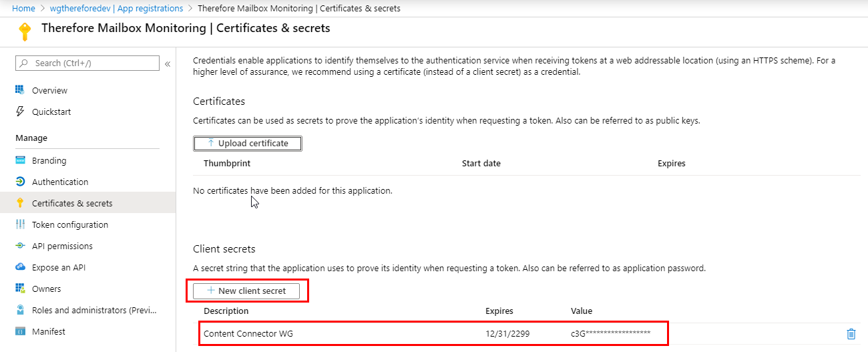Click the New client secret button
This screenshot has height=352, width=868.
(x=246, y=291)
